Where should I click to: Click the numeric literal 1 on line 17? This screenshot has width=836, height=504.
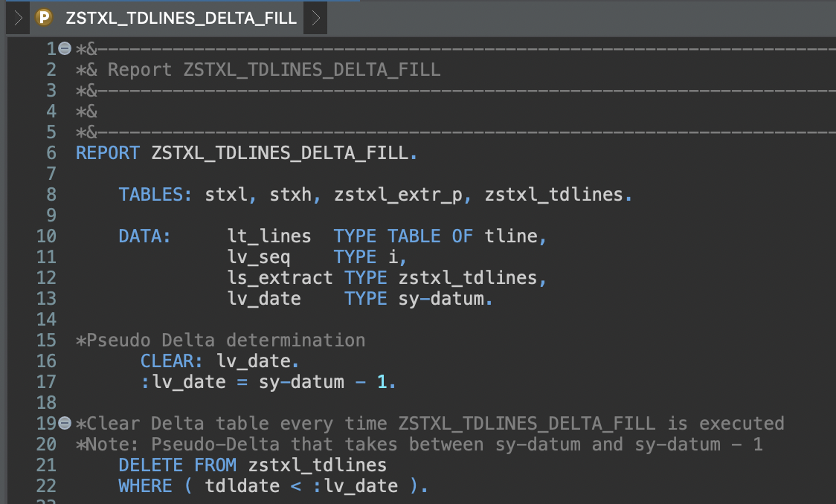(x=382, y=381)
